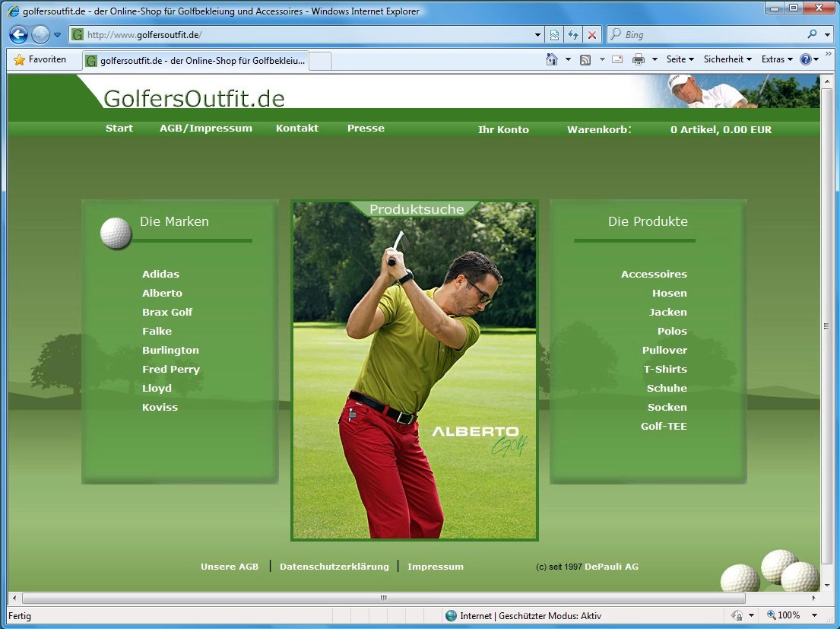Open AGB/Impressum in the navigation bar
The width and height of the screenshot is (840, 629).
(x=206, y=129)
